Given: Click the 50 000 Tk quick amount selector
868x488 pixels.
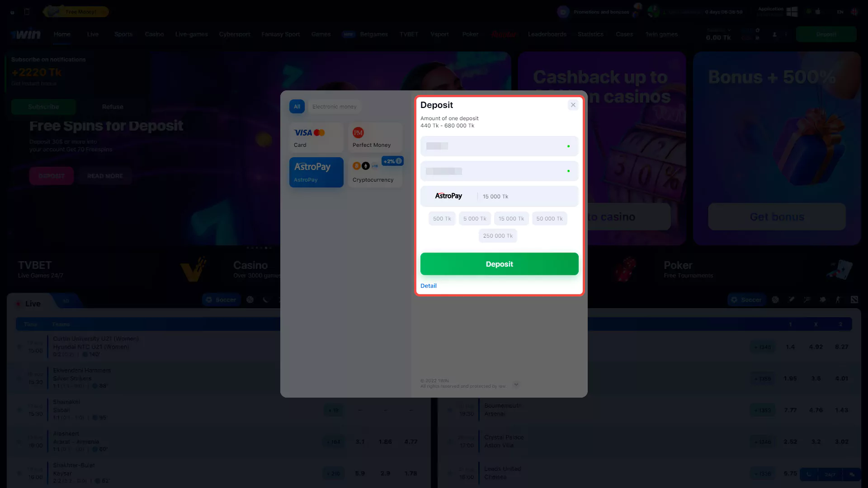Looking at the screenshot, I should coord(549,219).
